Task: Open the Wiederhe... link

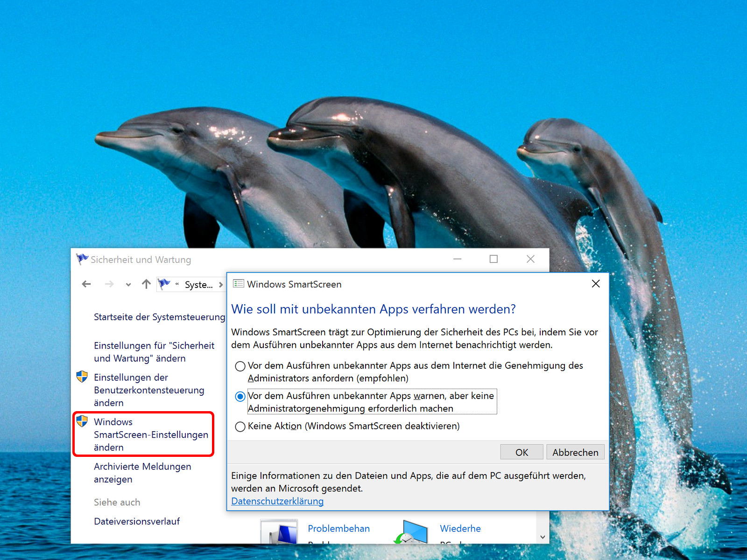Action: pos(460,528)
